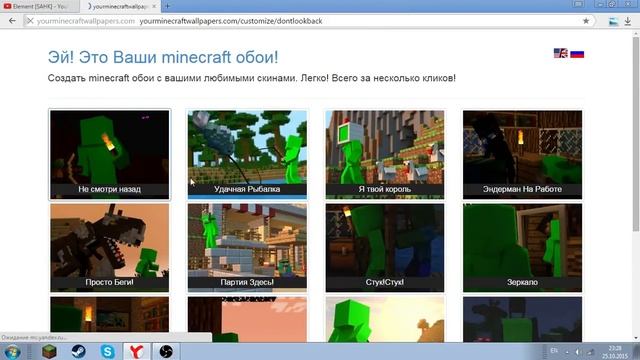
Task: Switch to the Element [SAMK] YouTube tab
Action: pos(39,6)
